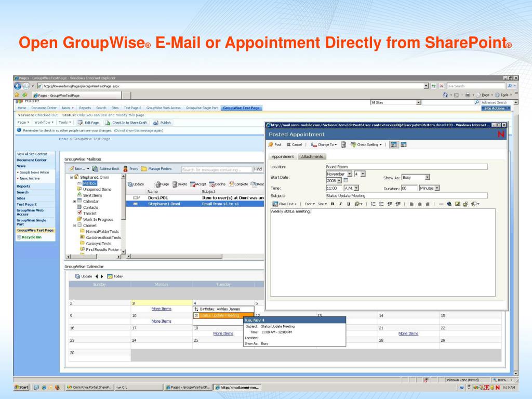Select the Attachments tab
The width and height of the screenshot is (532, 399).
[x=312, y=156]
